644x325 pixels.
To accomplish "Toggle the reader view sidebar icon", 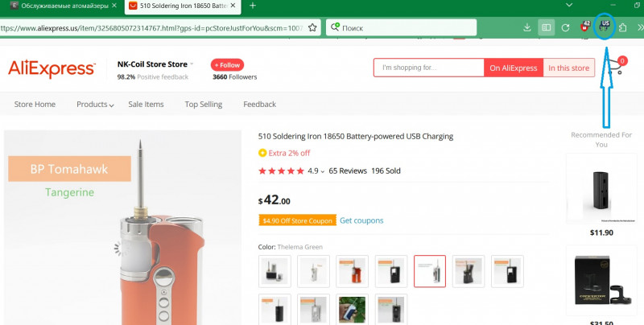I will pos(546,27).
